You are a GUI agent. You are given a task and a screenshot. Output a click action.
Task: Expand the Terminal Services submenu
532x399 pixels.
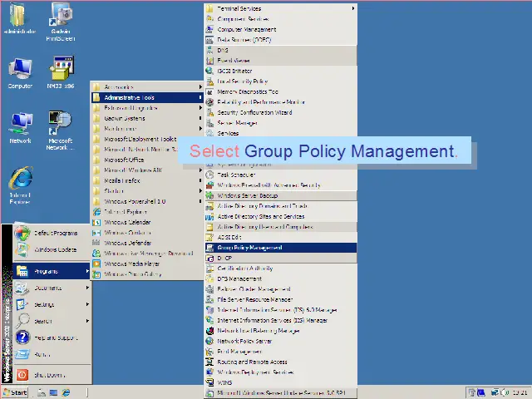[281, 8]
